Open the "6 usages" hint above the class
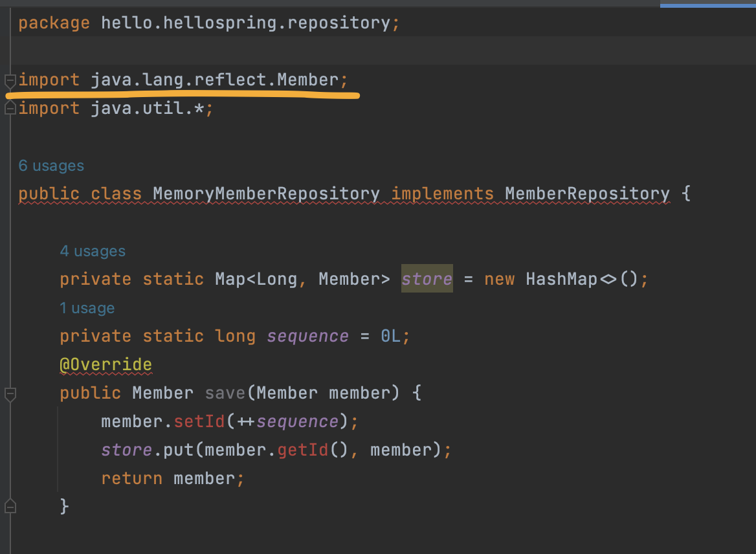The height and width of the screenshot is (554, 756). coord(51,166)
